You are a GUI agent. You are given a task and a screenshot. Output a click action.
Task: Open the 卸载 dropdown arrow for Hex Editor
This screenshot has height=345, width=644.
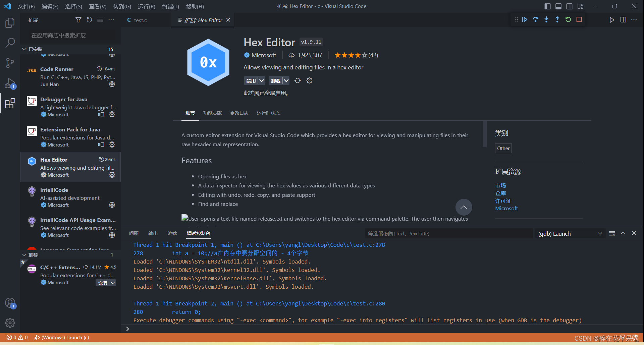(286, 80)
